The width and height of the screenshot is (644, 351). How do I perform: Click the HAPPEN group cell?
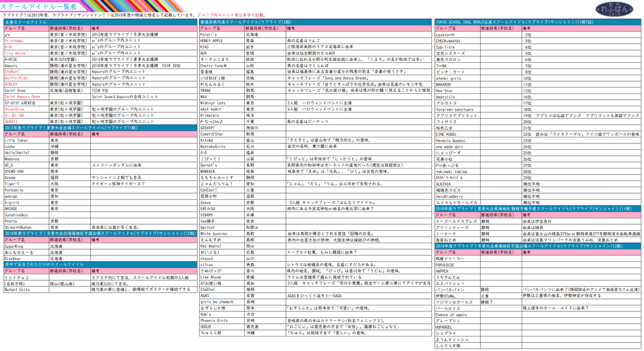pos(457,270)
